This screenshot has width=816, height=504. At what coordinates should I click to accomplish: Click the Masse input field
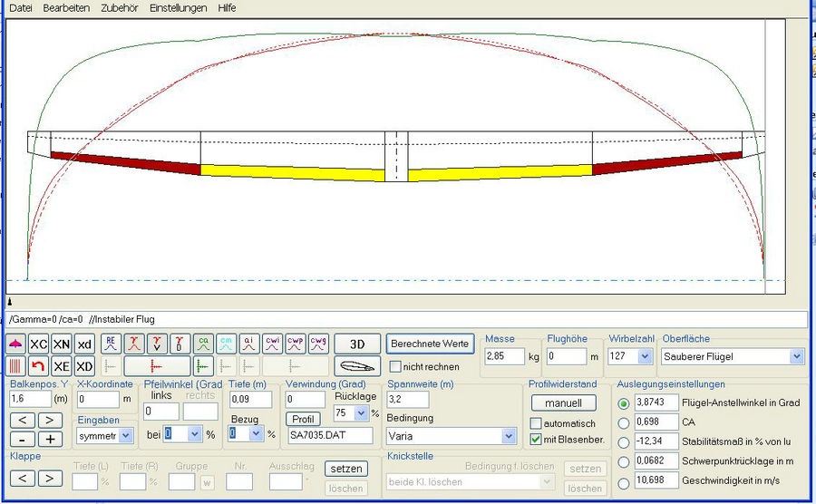click(504, 357)
